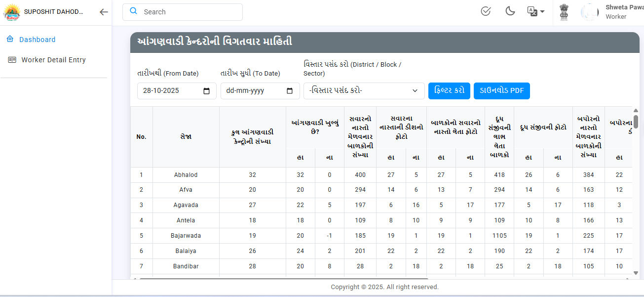Open the To Date calendar picker icon

290,91
